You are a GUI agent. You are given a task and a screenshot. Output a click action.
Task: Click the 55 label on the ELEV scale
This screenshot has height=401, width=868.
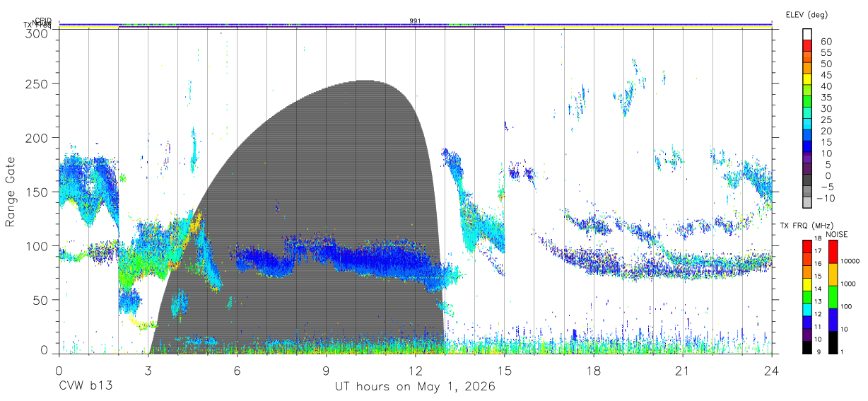[826, 52]
